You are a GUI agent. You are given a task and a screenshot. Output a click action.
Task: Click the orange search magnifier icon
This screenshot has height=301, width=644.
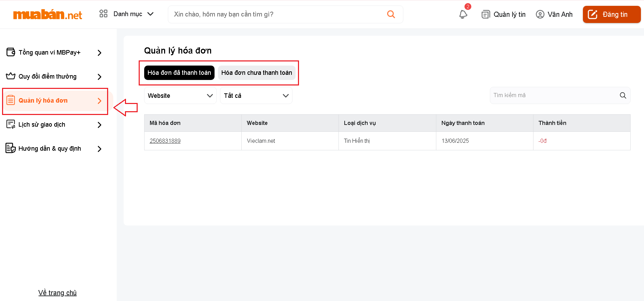pos(391,14)
